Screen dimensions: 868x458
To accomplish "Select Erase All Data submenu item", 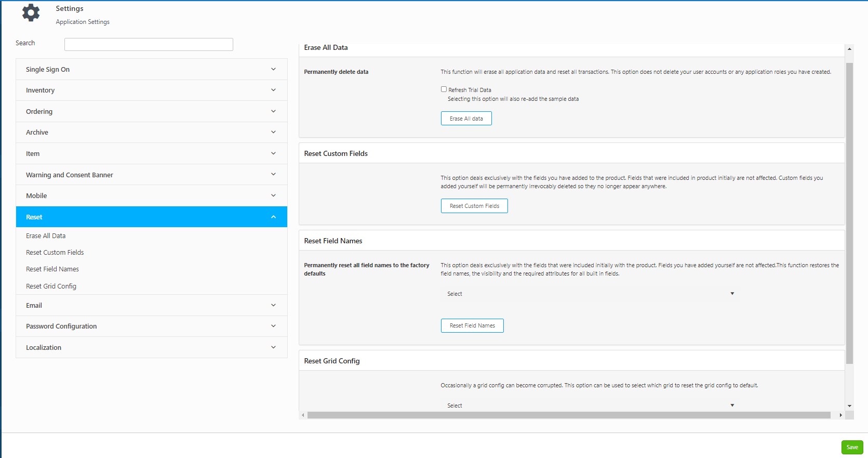I will point(46,236).
